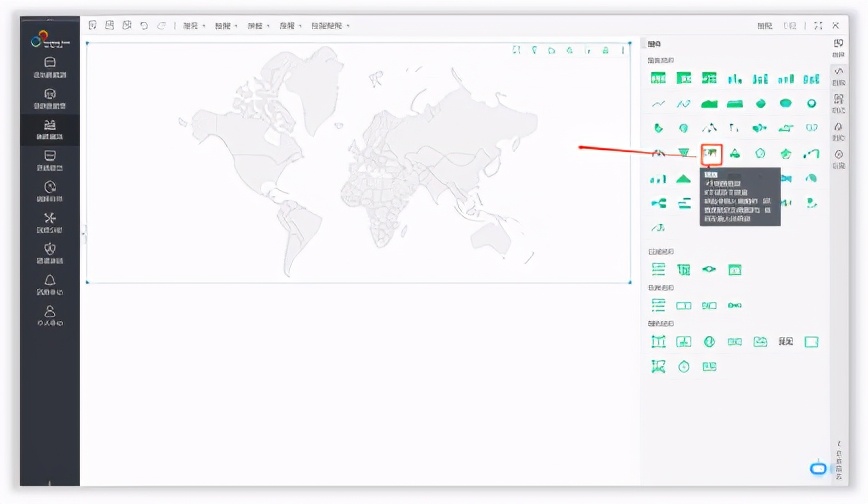
Task: Select the calendar date filter component
Action: 735,270
